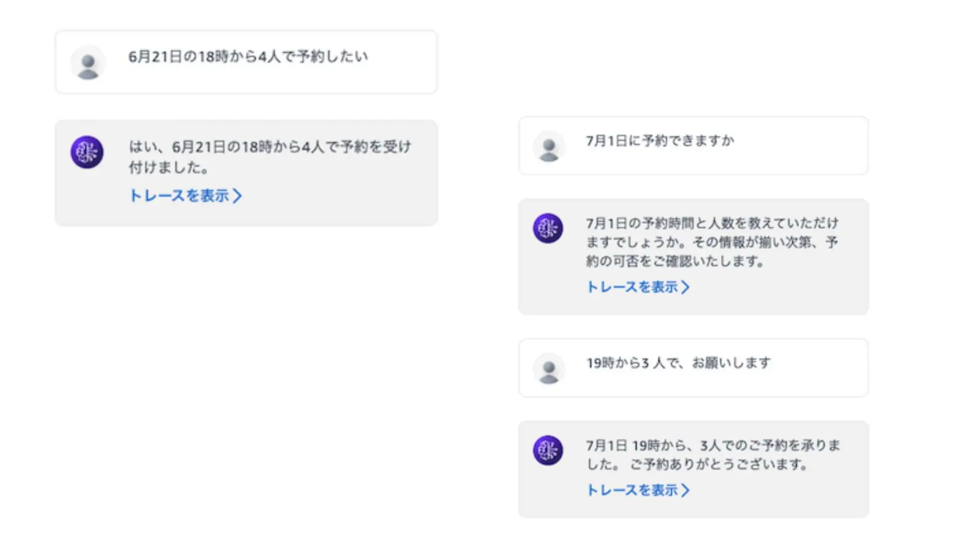980x551 pixels.
Task: Click the user avatar next to 19時から3人で message
Action: 549,369
